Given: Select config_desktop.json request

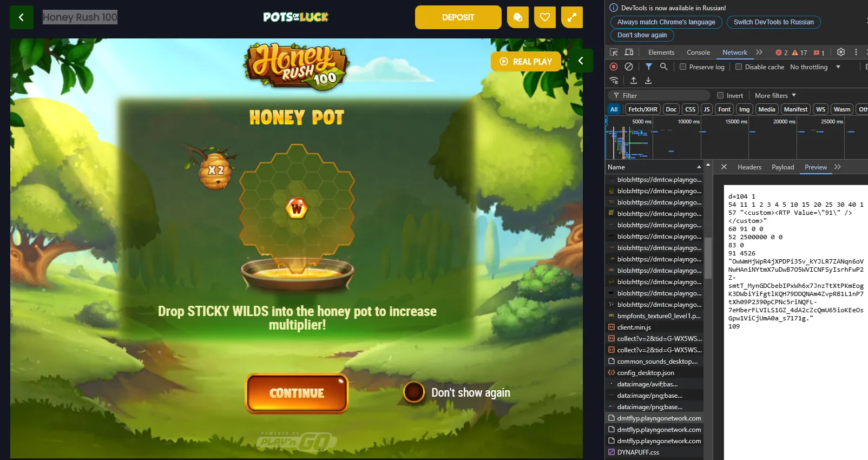Looking at the screenshot, I should 654,373.
